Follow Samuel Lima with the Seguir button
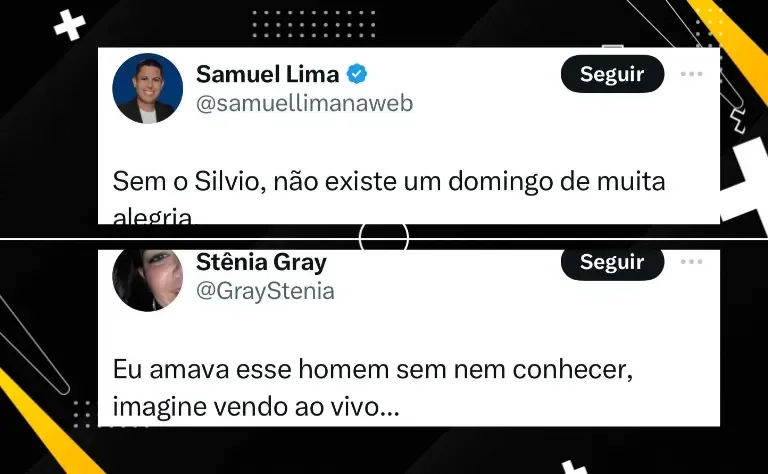768x474 pixels. 612,74
